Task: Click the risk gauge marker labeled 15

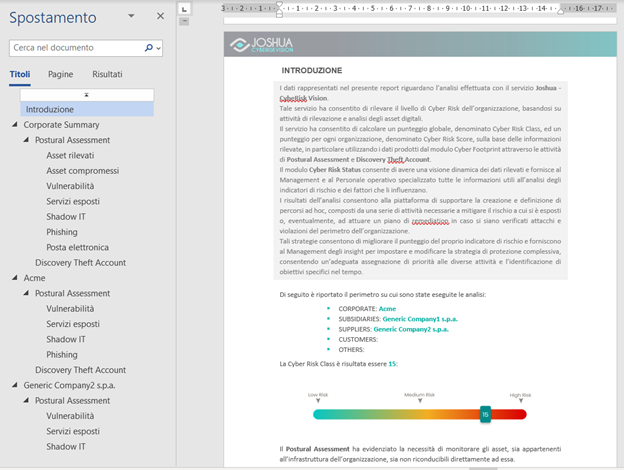Action: [x=485, y=414]
